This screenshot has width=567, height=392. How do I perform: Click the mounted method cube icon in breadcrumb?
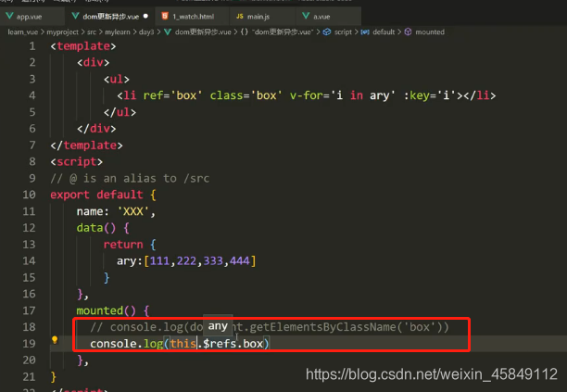click(408, 32)
